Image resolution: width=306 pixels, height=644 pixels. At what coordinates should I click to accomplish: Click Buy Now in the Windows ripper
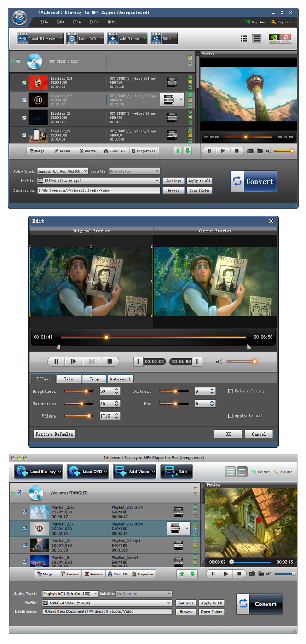click(x=255, y=22)
